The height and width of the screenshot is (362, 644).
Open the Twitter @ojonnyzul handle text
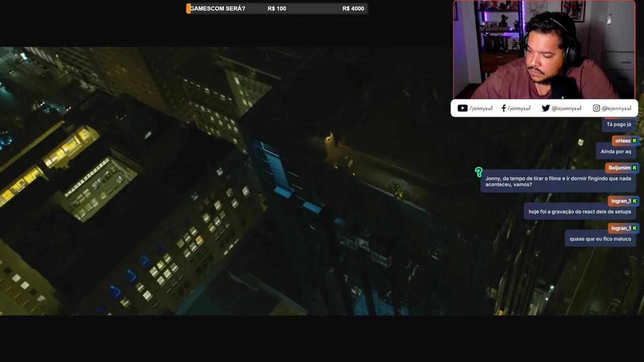566,109
